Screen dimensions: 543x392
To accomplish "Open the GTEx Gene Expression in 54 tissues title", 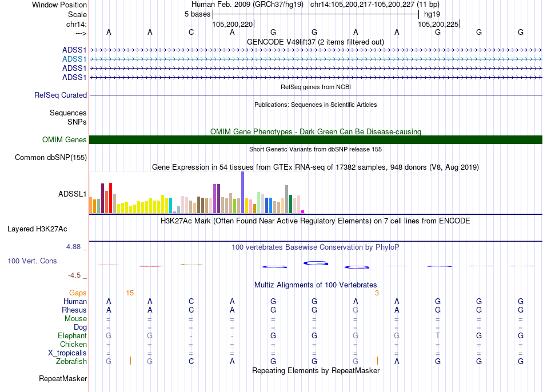I will coord(316,167).
